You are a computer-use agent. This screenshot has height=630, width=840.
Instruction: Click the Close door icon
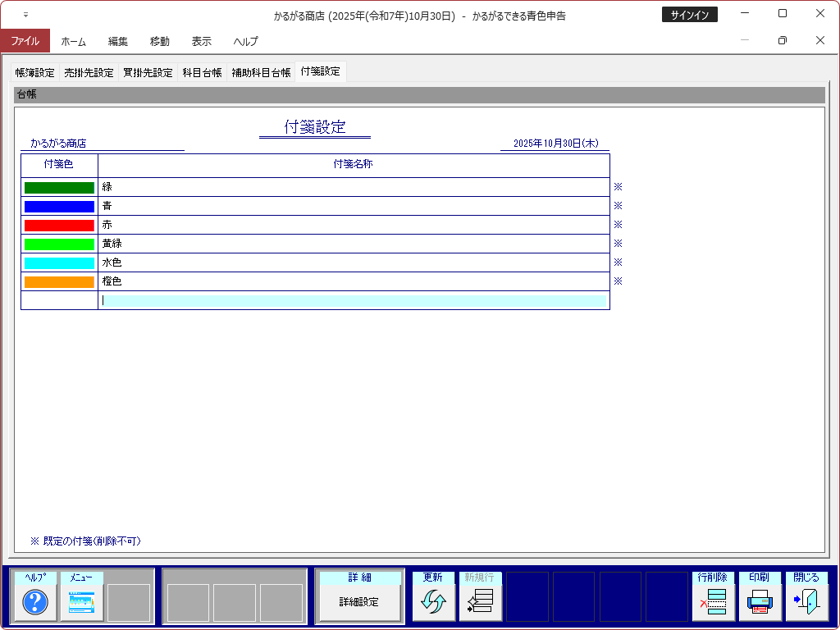(806, 603)
